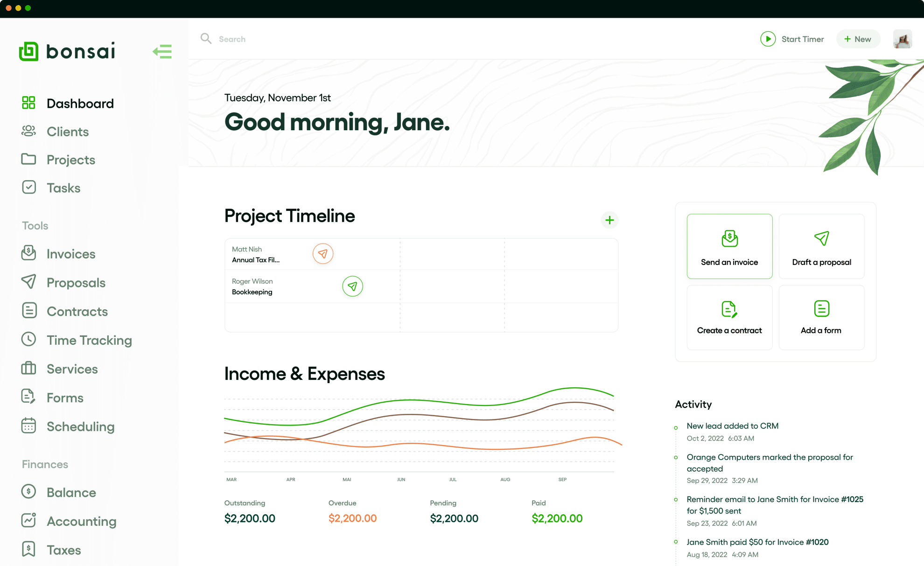Screen dimensions: 924x566
Task: Expand the Projects section in sidebar
Action: coord(71,159)
